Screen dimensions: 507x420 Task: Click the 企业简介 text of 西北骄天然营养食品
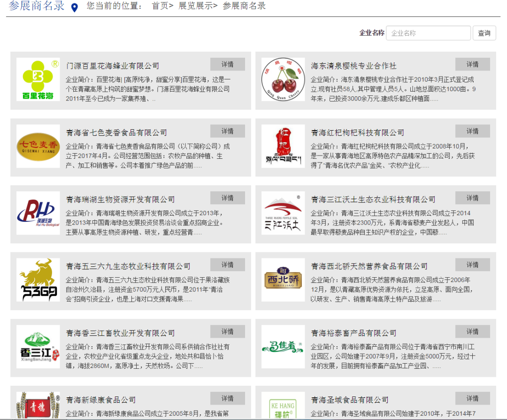point(392,289)
